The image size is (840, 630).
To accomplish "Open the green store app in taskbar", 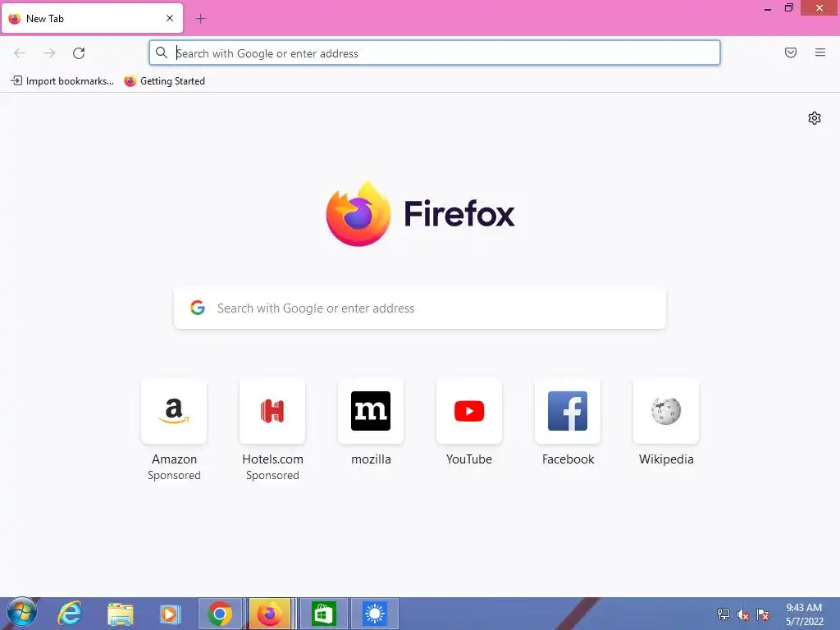I will pyautogui.click(x=323, y=614).
